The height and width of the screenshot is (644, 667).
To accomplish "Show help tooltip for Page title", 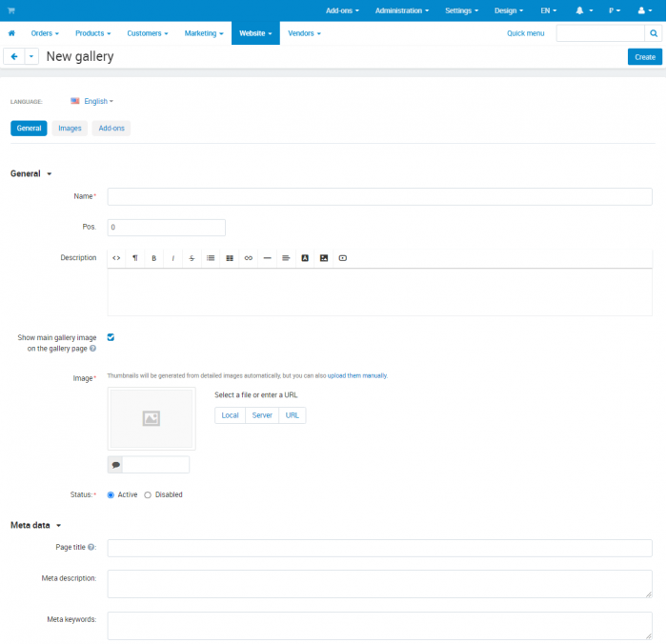I will [x=91, y=547].
